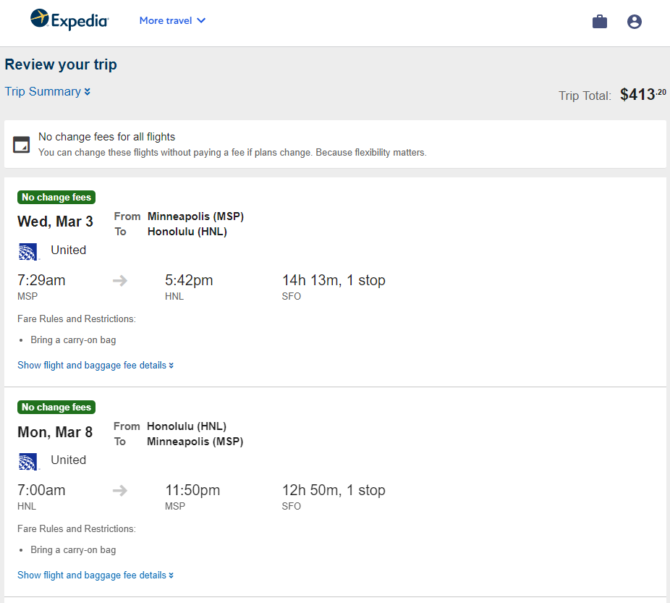
Task: Open the trips briefcase icon
Action: pos(600,21)
